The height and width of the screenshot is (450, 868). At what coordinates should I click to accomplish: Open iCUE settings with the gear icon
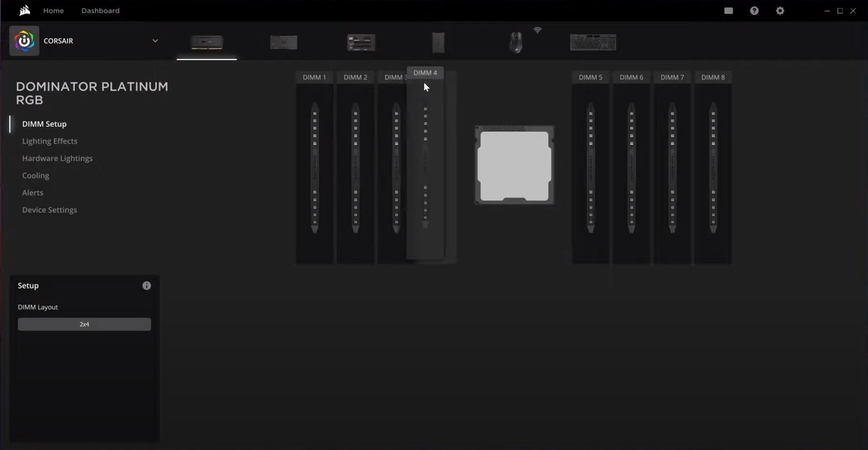pyautogui.click(x=780, y=10)
